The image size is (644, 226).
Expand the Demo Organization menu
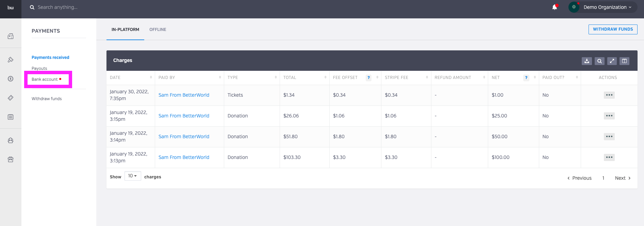[x=603, y=7]
